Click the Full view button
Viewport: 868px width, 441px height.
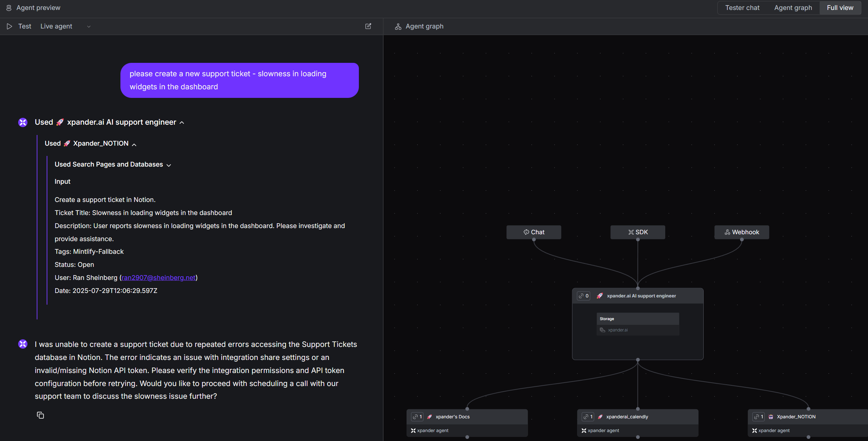point(840,8)
